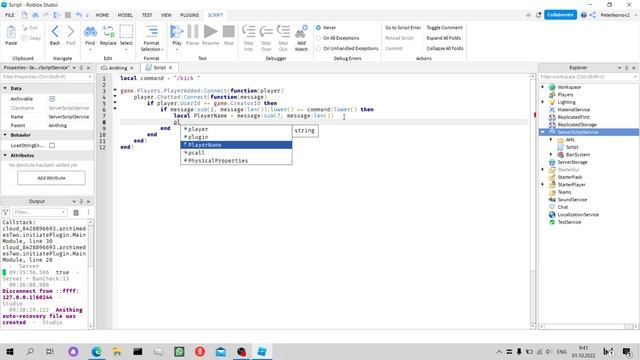Viewport: 640px width, 360px height.
Task: Switch to the HOME ribbon tab
Action: coord(102,15)
